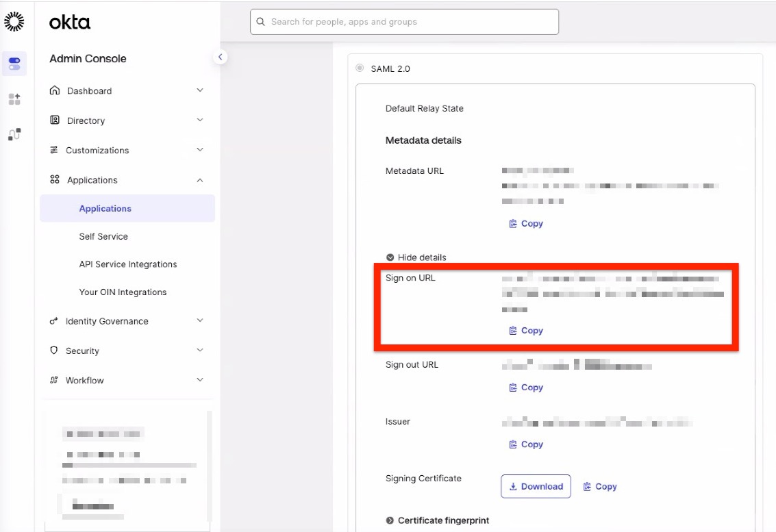The width and height of the screenshot is (776, 532).
Task: Open the Security menu label
Action: 82,351
